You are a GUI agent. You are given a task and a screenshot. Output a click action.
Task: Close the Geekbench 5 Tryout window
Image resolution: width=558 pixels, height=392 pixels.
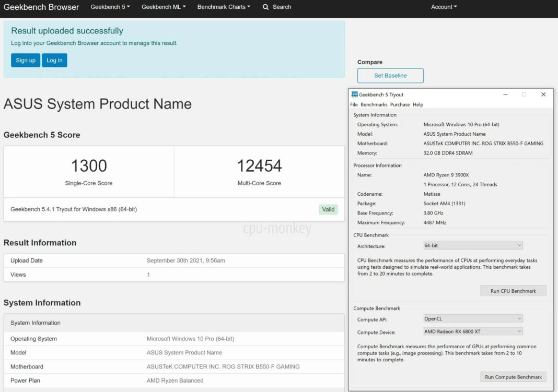[x=543, y=94]
